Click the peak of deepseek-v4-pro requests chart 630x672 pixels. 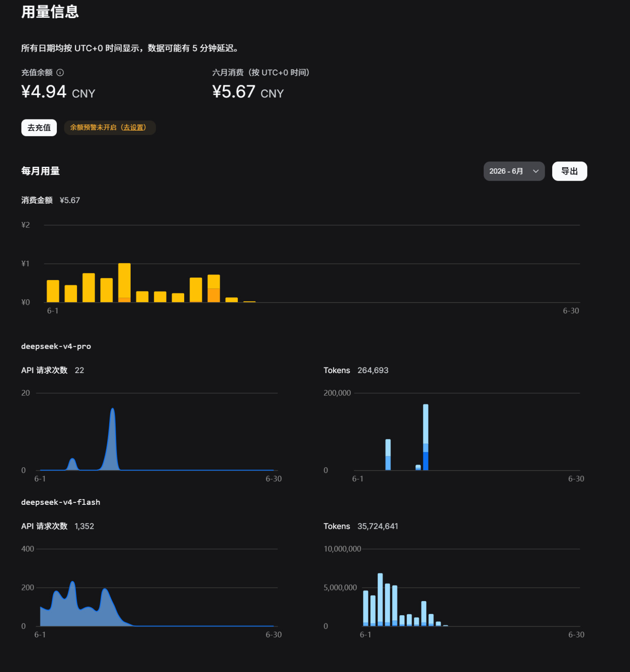point(112,409)
